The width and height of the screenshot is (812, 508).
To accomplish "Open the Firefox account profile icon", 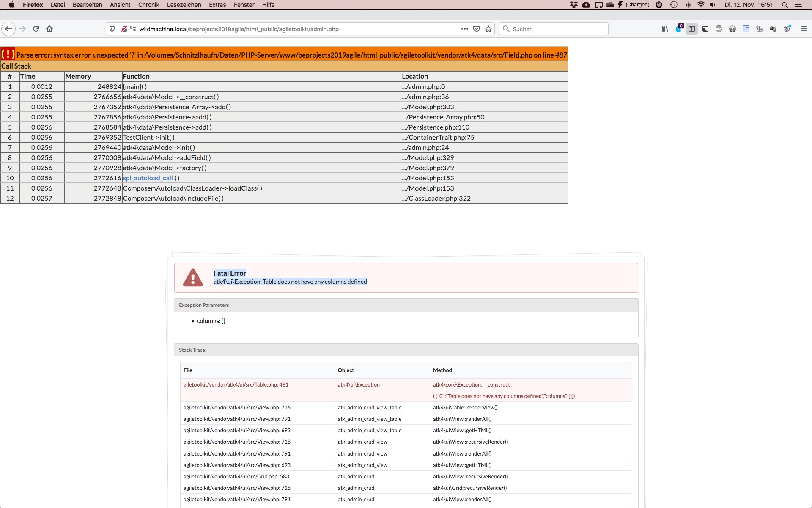I will [787, 29].
